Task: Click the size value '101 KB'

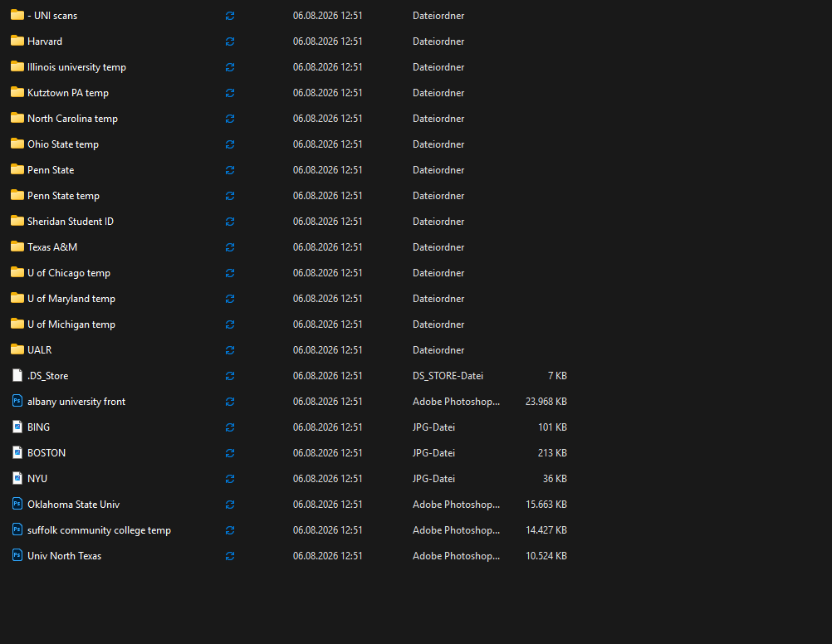Action: click(x=552, y=427)
